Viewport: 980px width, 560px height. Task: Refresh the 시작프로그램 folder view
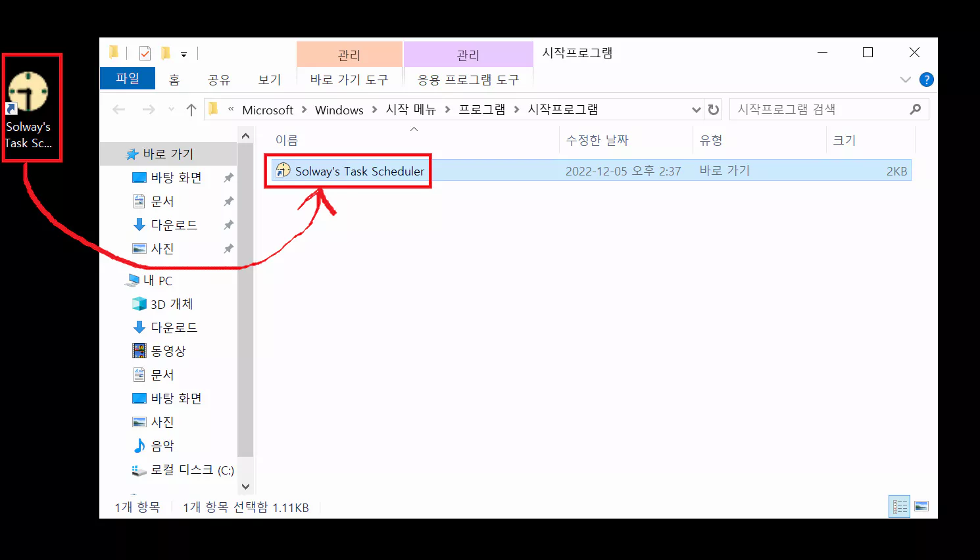click(714, 109)
